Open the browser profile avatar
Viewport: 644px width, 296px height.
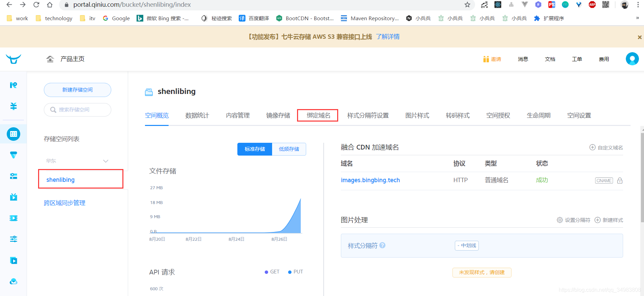(624, 5)
